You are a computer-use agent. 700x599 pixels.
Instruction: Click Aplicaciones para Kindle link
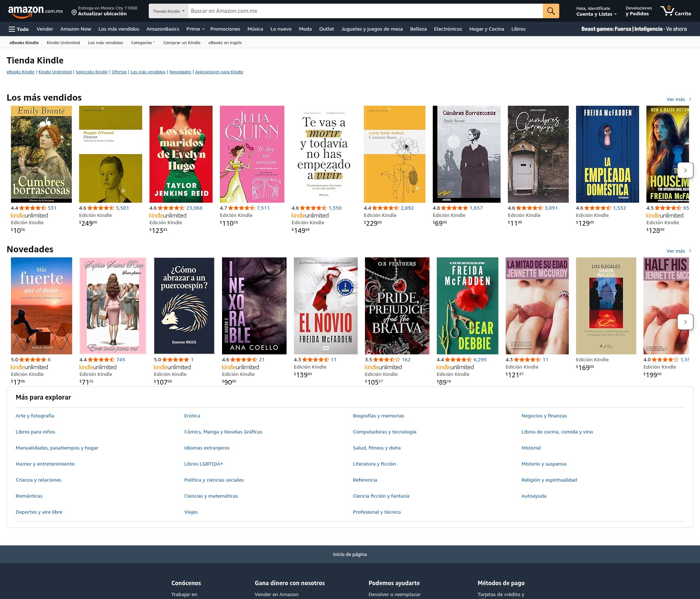pos(219,72)
